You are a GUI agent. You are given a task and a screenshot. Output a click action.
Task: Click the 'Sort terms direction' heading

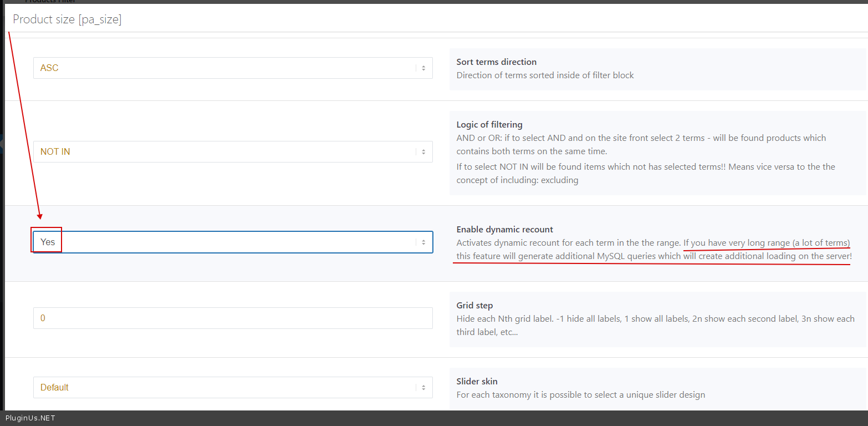pyautogui.click(x=496, y=62)
